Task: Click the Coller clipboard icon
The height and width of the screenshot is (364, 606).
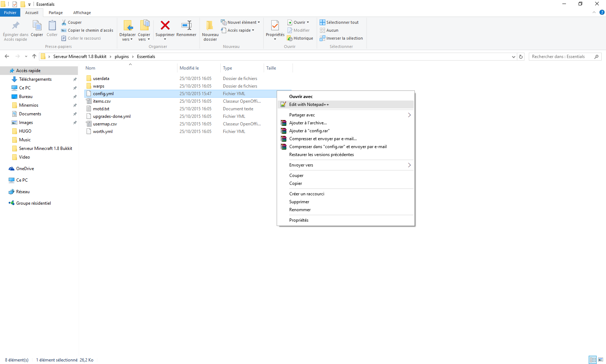Action: coord(52,26)
